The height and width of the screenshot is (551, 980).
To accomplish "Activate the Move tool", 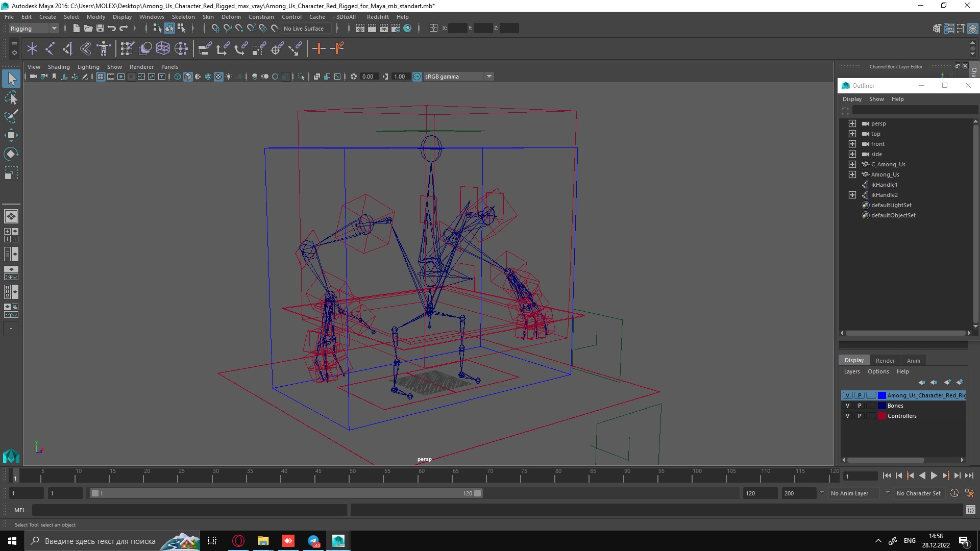I will (x=11, y=135).
